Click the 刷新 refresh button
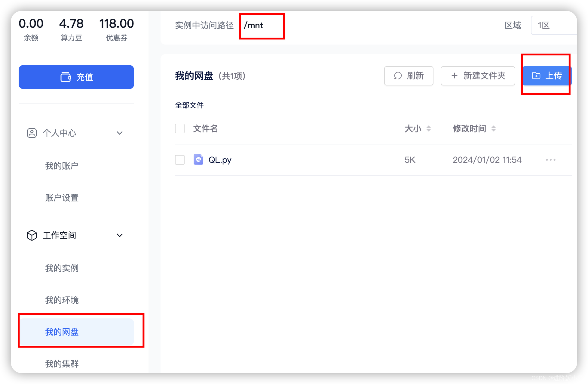The image size is (588, 384). (409, 76)
